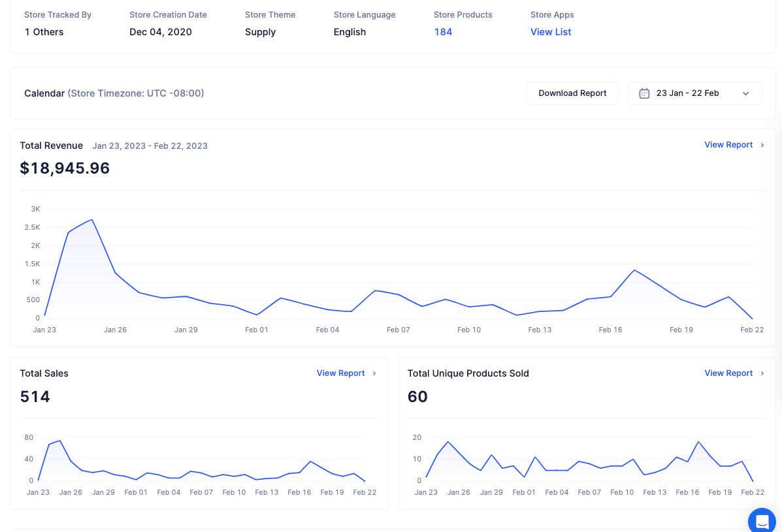Screen dimensions: 782x532
Task: Click the revenue peak near Jan 25
Action: point(91,220)
